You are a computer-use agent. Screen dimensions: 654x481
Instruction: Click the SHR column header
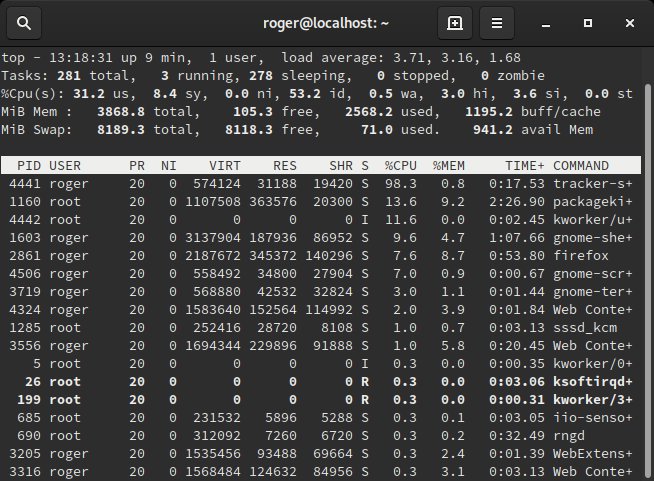point(341,166)
